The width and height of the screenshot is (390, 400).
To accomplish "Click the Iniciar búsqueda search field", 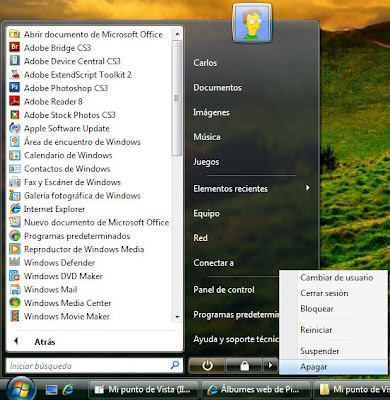I will click(94, 366).
